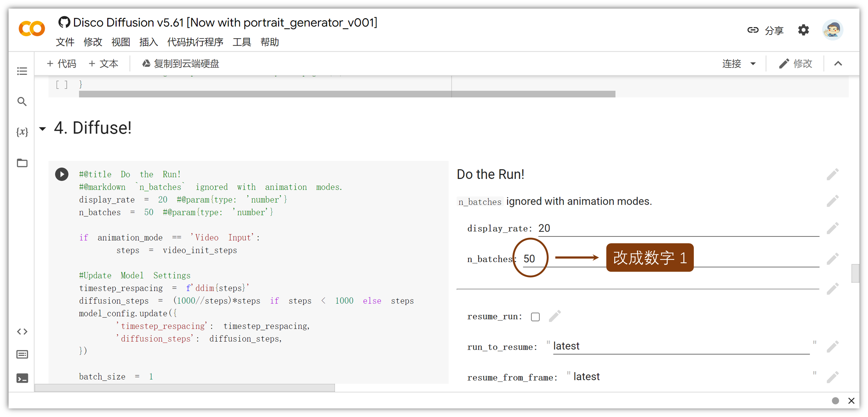Open the GitHub icon beside the notebook title
This screenshot has width=868, height=417.
click(x=64, y=22)
